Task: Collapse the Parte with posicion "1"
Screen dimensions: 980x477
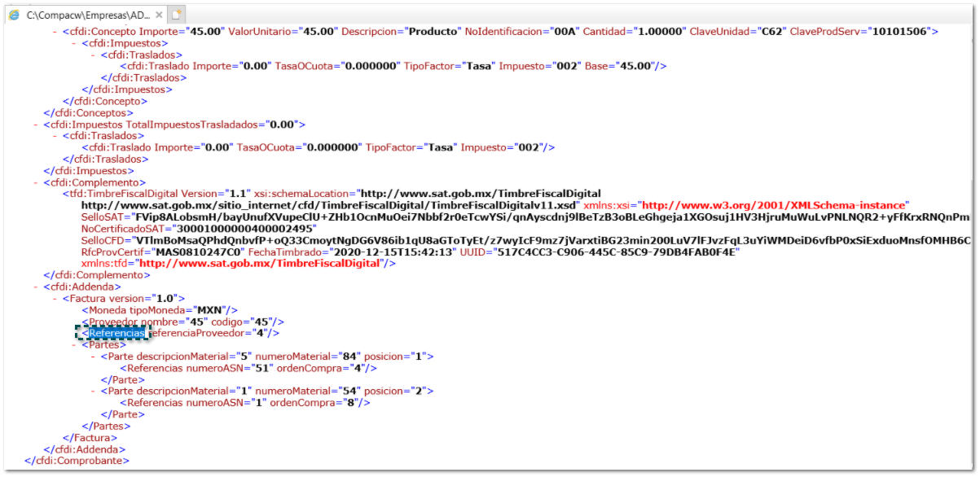Action: [94, 357]
